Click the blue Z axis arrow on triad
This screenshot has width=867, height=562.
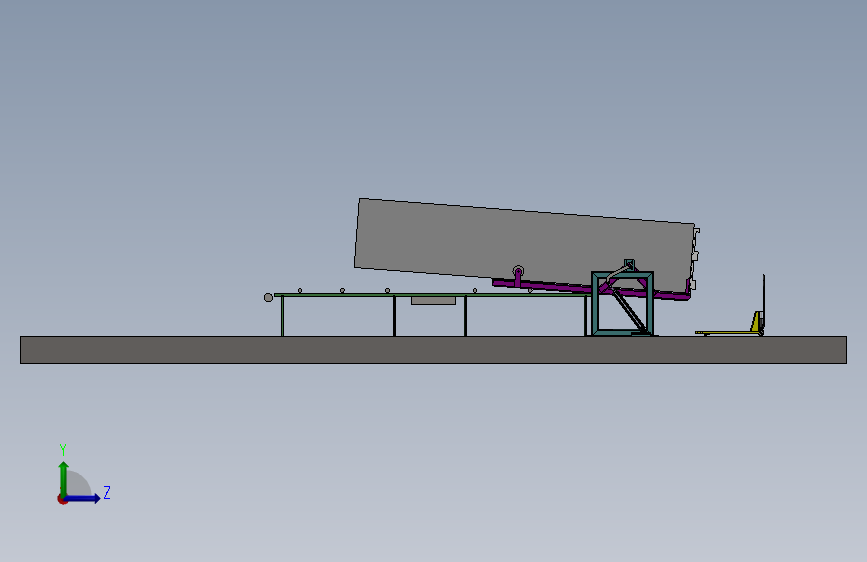point(83,498)
